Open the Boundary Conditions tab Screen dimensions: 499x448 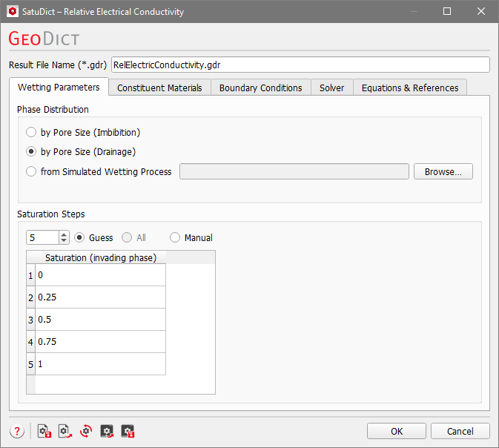coord(261,88)
